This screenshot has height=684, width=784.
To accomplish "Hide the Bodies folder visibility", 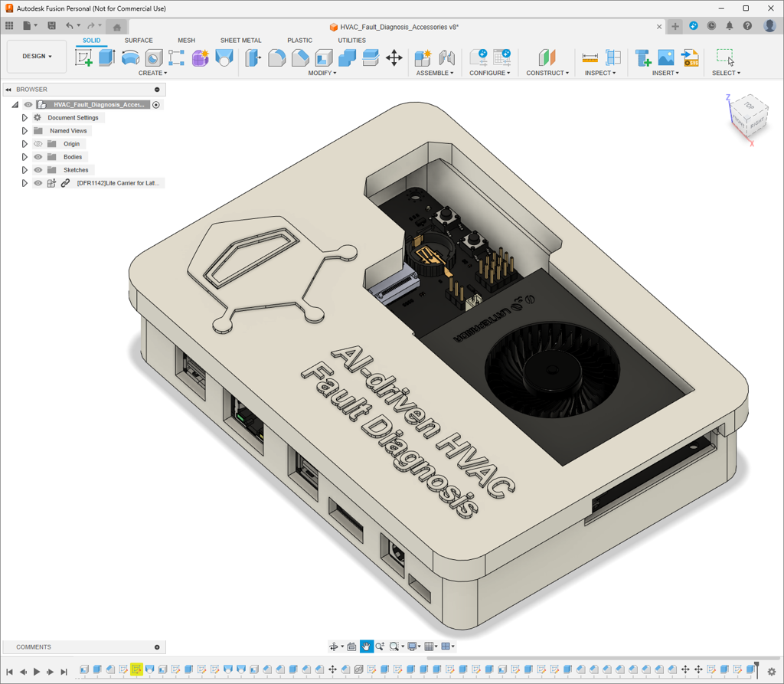I will tap(38, 157).
